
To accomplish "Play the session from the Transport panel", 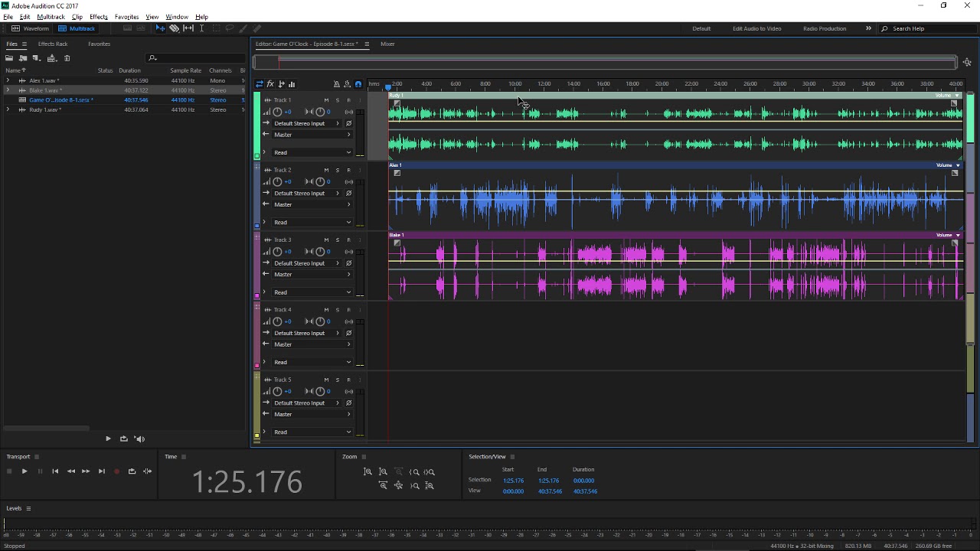I will (24, 471).
